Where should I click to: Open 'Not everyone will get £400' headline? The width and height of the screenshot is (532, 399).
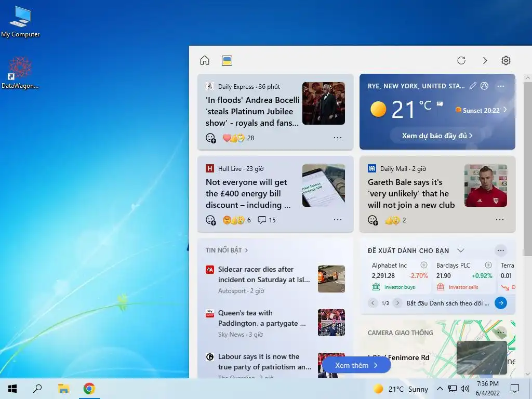tap(248, 193)
